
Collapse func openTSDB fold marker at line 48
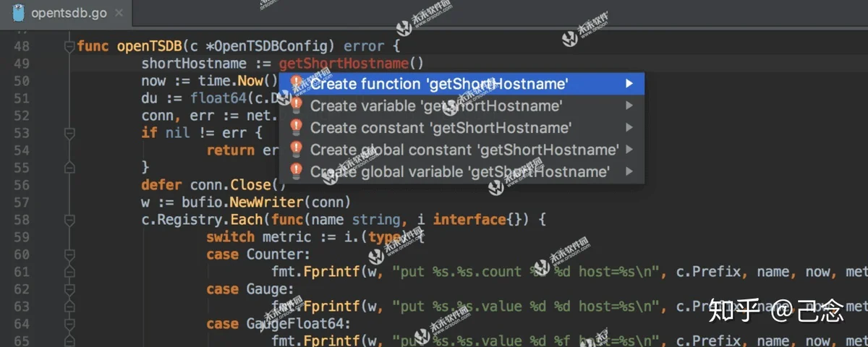69,46
